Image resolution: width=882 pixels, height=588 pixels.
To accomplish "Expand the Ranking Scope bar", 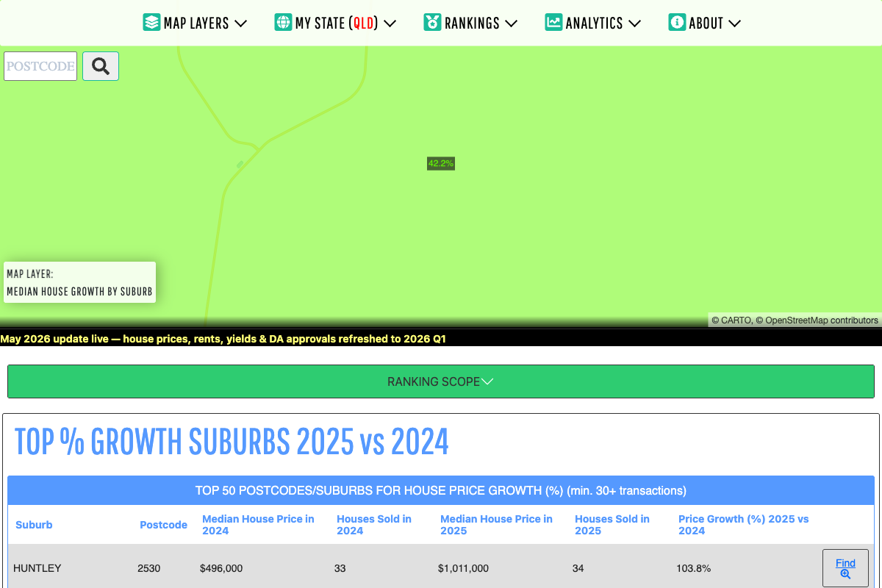I will 441,381.
